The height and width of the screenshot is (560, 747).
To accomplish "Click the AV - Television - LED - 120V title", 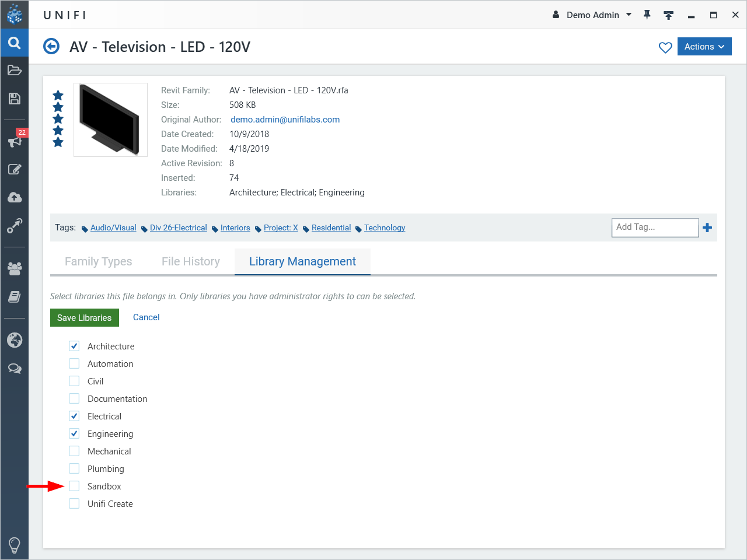I will pyautogui.click(x=160, y=47).
